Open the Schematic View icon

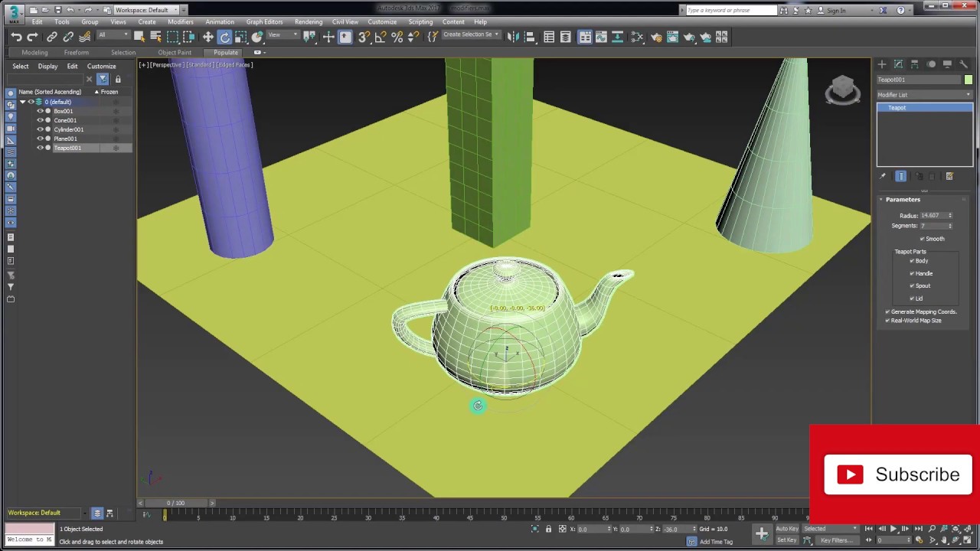[x=618, y=37]
